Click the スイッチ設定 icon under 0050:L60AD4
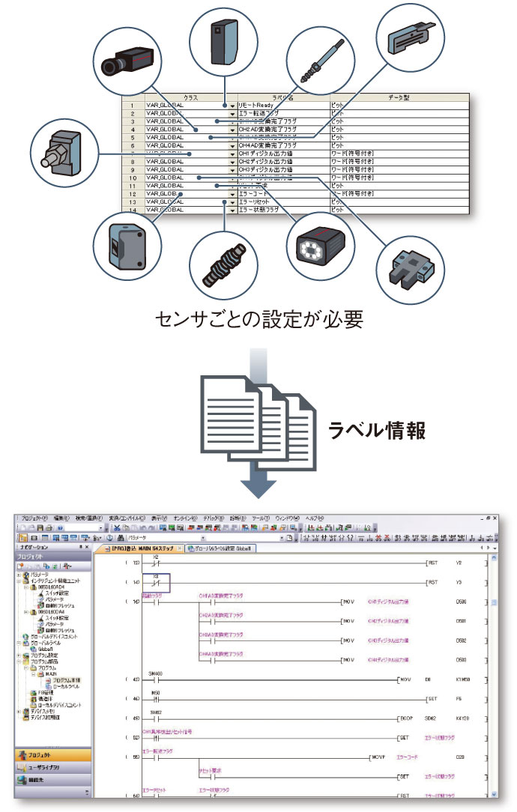Image resolution: width=517 pixels, height=812 pixels. [x=41, y=593]
